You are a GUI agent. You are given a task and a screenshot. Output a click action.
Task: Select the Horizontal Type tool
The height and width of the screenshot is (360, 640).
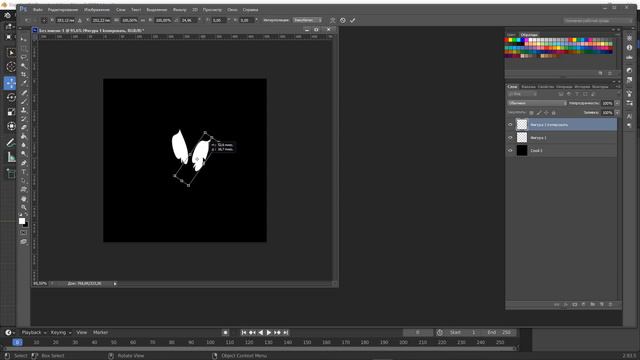click(24, 172)
